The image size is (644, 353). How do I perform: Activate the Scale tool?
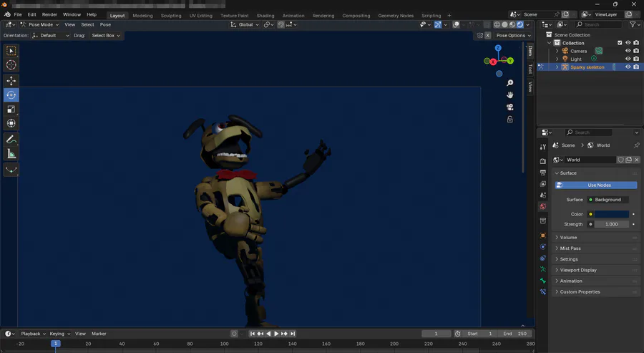point(11,110)
